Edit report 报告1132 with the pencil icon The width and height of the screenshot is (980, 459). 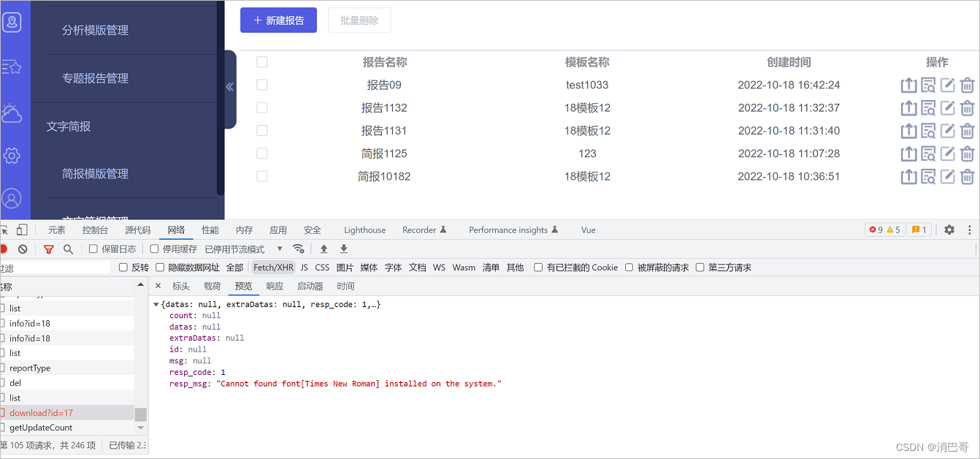pos(947,107)
